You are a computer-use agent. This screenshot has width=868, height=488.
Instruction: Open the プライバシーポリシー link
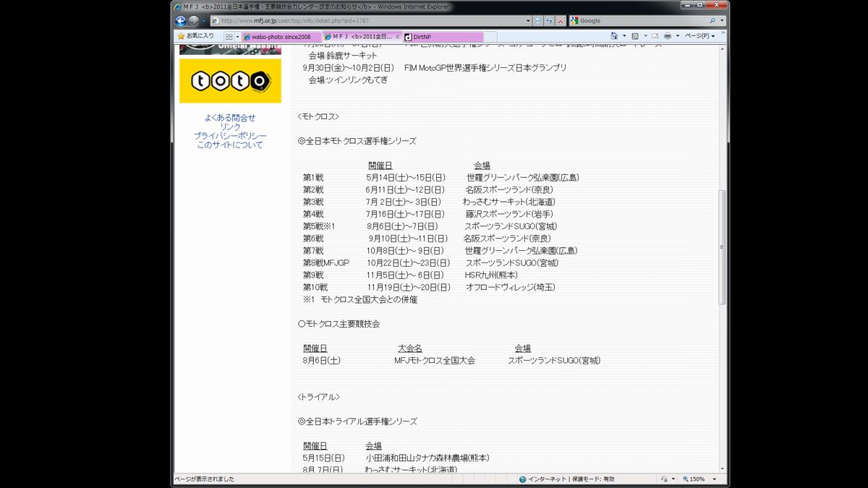[x=230, y=136]
